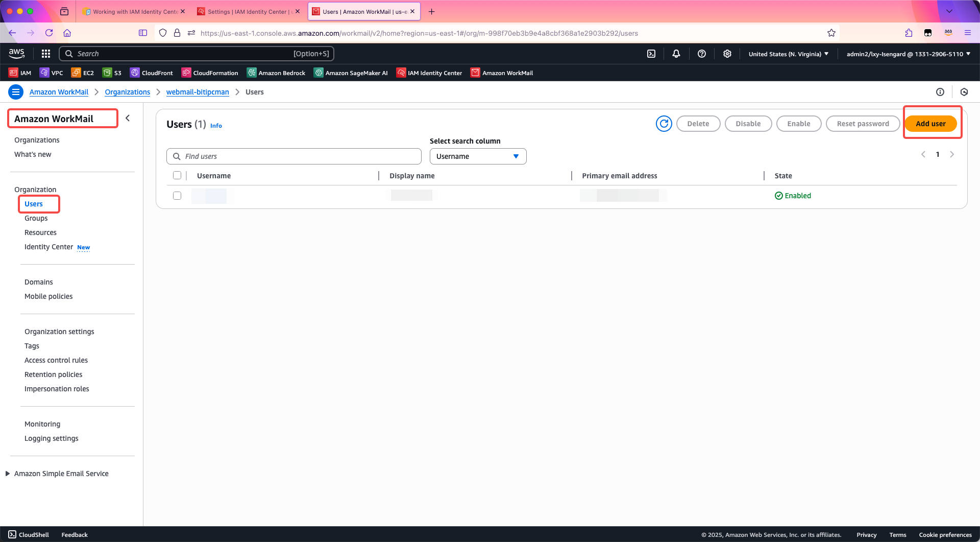Viewport: 980px width, 542px height.
Task: Open the browser application menu
Action: point(968,33)
